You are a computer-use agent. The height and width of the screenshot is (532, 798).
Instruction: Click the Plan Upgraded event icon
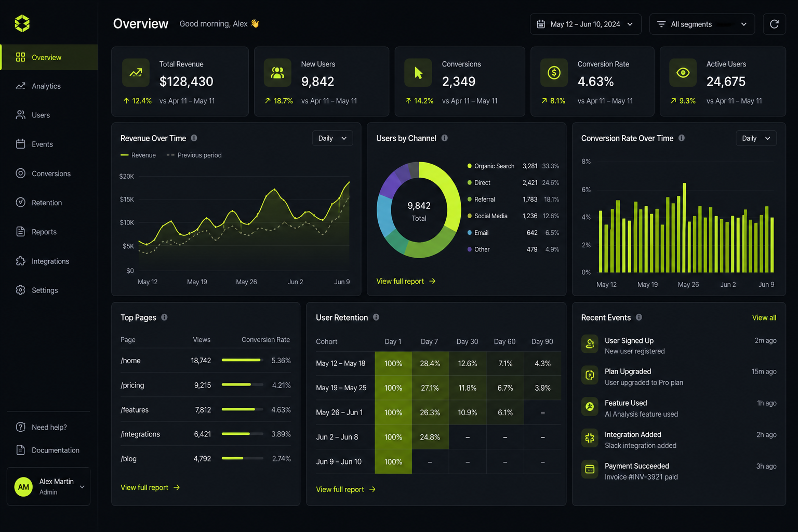tap(590, 375)
